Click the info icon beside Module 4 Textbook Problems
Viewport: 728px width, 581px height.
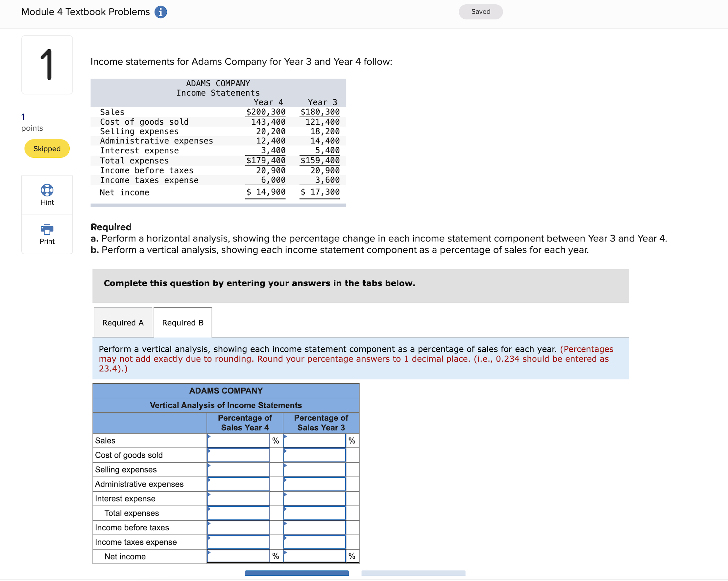coord(161,12)
